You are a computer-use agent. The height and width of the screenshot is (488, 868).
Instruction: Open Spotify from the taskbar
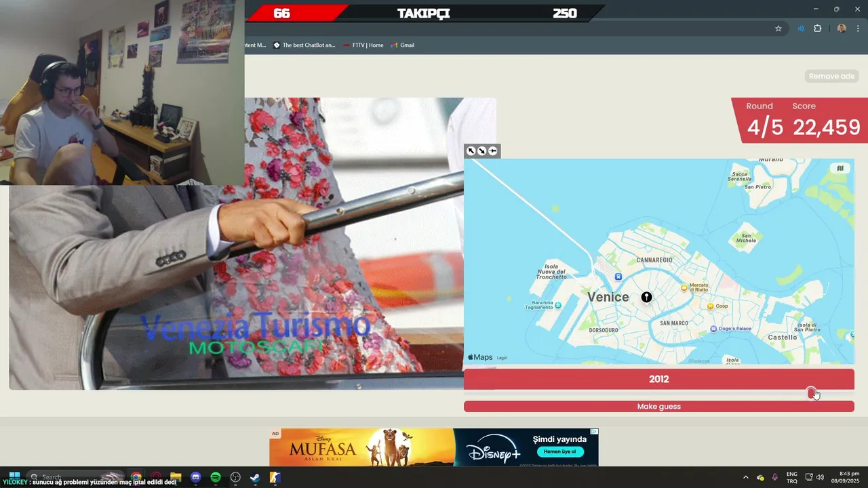(215, 477)
